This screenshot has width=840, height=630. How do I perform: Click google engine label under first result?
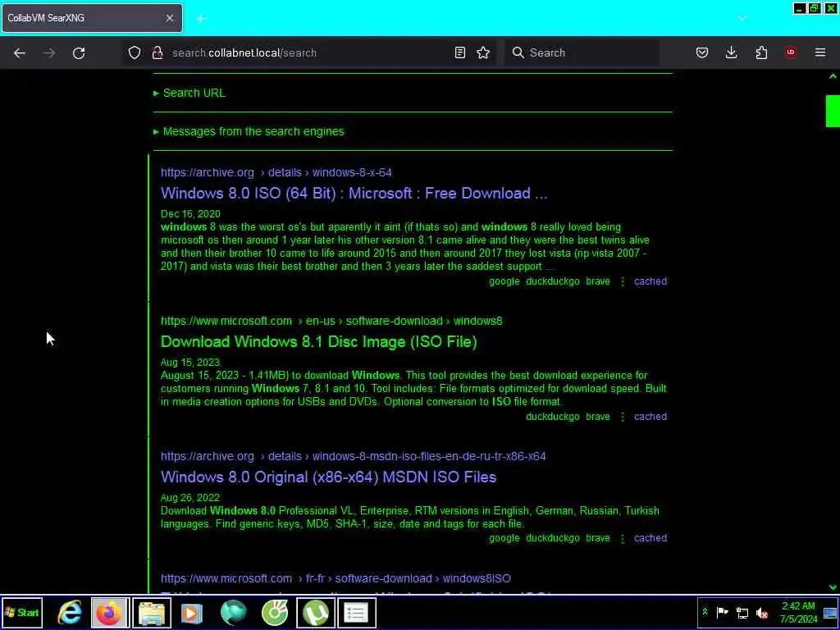pos(504,281)
